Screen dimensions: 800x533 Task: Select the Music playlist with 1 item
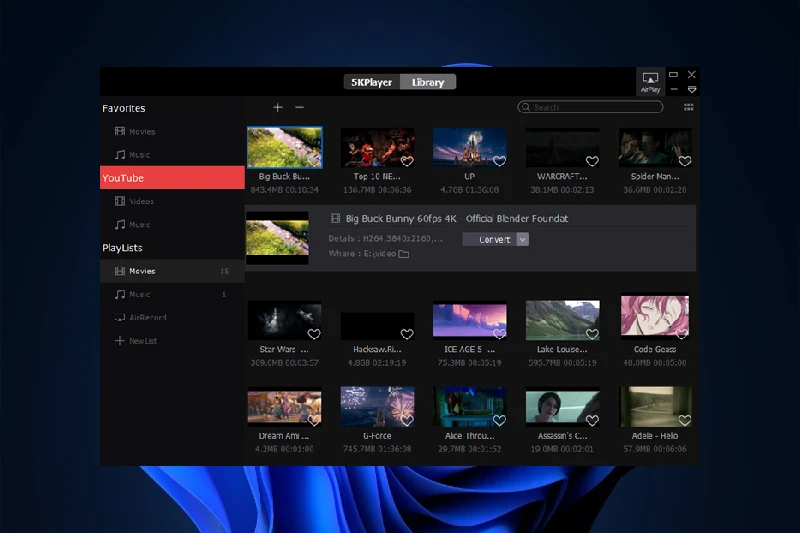click(x=172, y=294)
